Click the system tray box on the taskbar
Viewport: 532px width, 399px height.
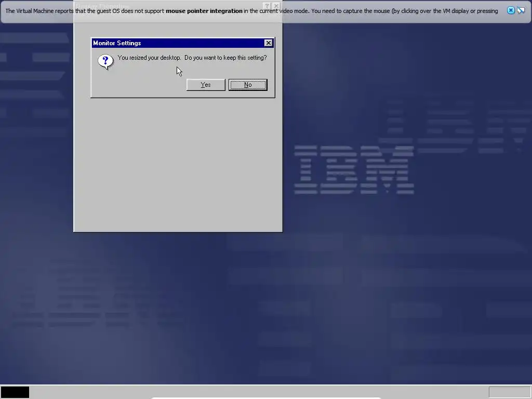(510, 392)
